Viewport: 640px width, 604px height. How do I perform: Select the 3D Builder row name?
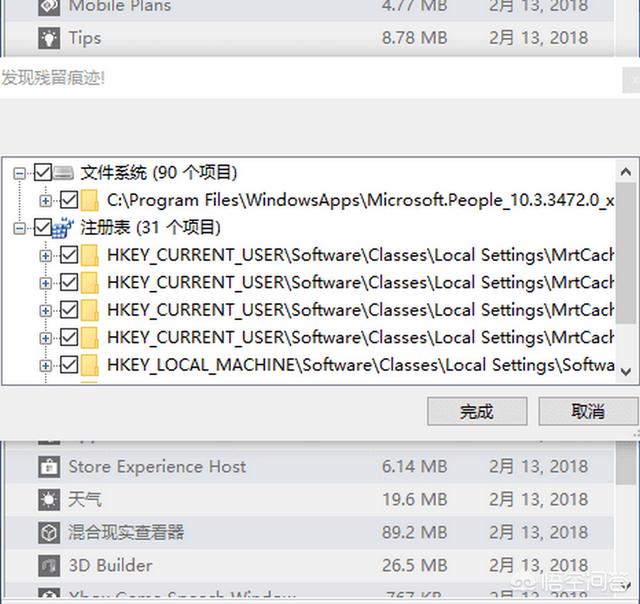[110, 566]
